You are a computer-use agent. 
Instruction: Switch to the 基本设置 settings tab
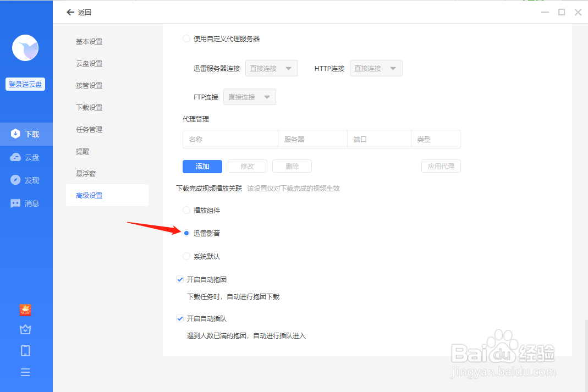tap(89, 41)
